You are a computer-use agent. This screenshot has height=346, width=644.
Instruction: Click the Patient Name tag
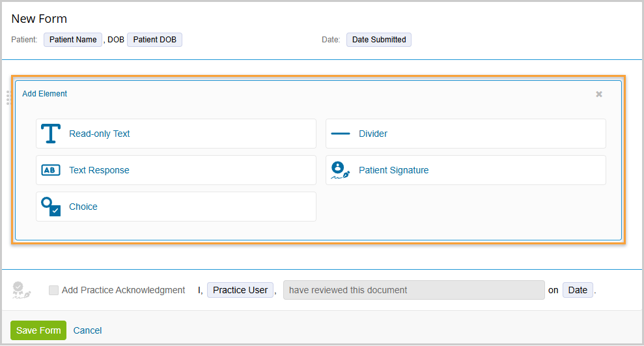[73, 40]
